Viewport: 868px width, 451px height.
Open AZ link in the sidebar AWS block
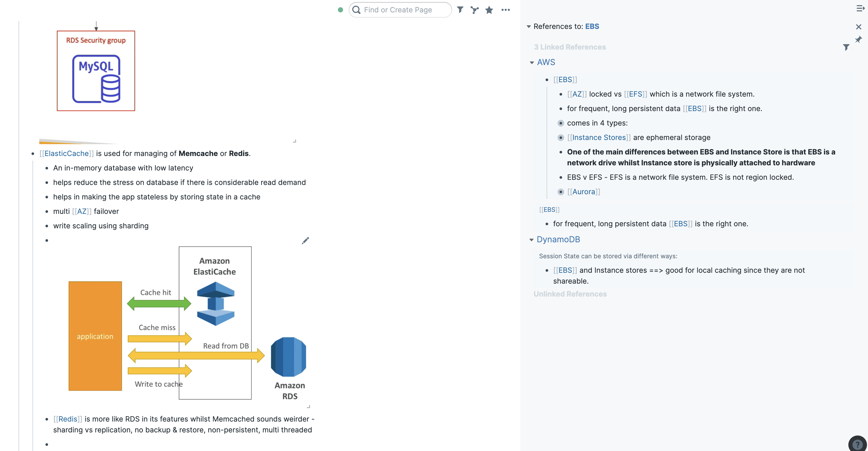point(577,94)
